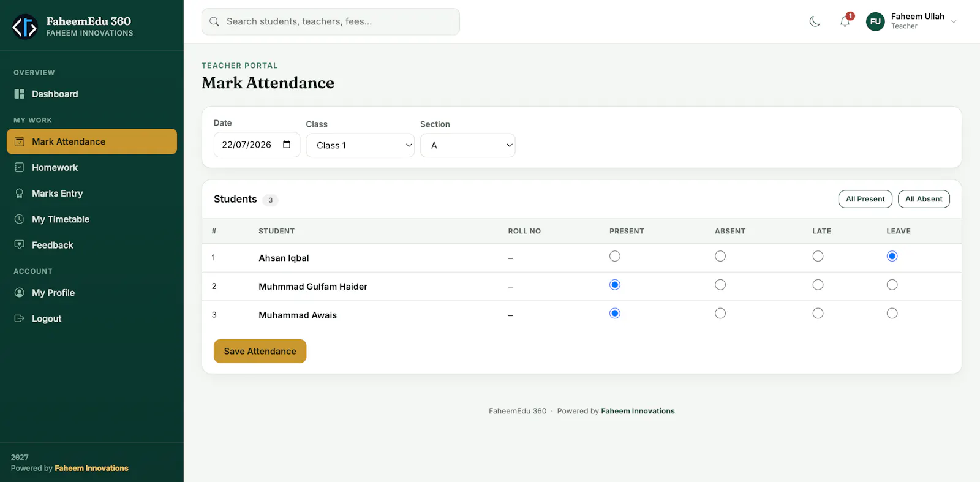Viewport: 980px width, 482px height.
Task: Click the FU user avatar
Action: pos(875,21)
